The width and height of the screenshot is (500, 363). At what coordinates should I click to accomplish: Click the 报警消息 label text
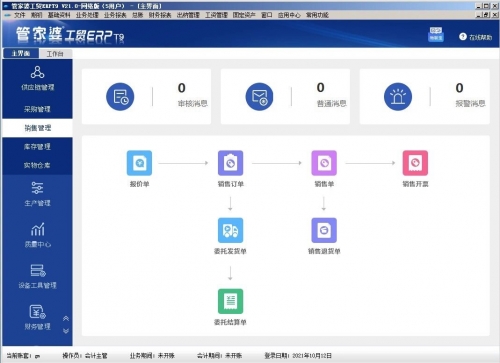(x=470, y=104)
